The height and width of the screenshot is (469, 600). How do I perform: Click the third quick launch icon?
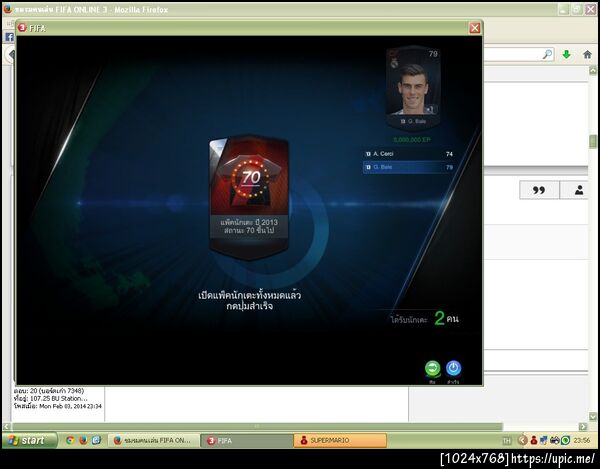point(96,440)
